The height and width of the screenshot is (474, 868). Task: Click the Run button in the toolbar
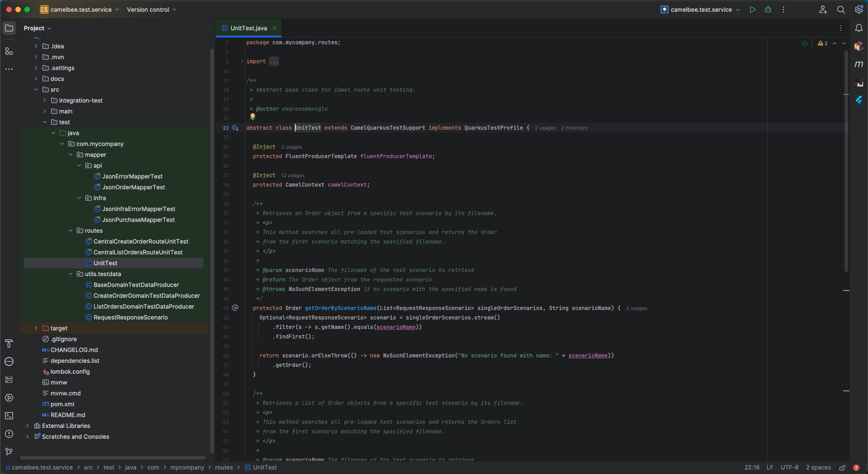point(753,9)
